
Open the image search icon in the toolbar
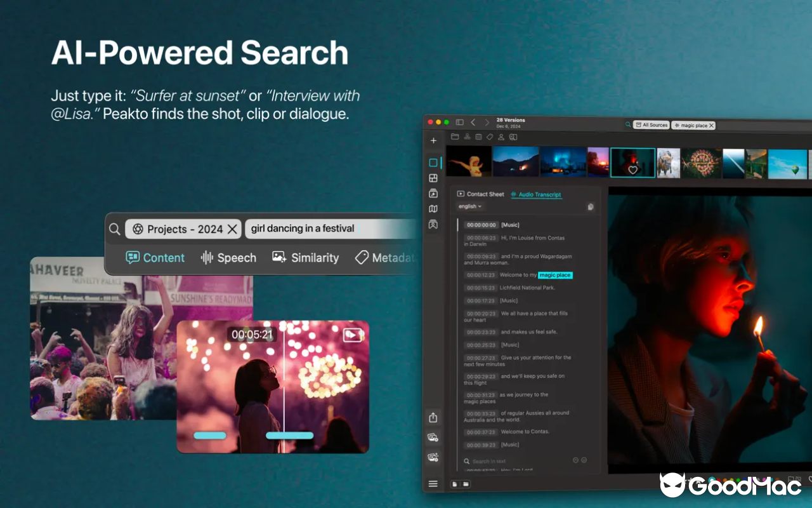[x=514, y=137]
